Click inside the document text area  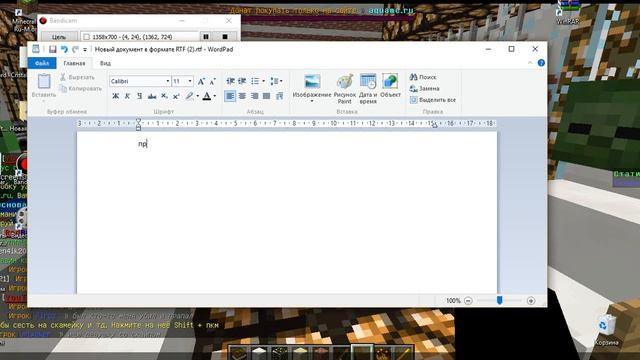click(x=287, y=212)
